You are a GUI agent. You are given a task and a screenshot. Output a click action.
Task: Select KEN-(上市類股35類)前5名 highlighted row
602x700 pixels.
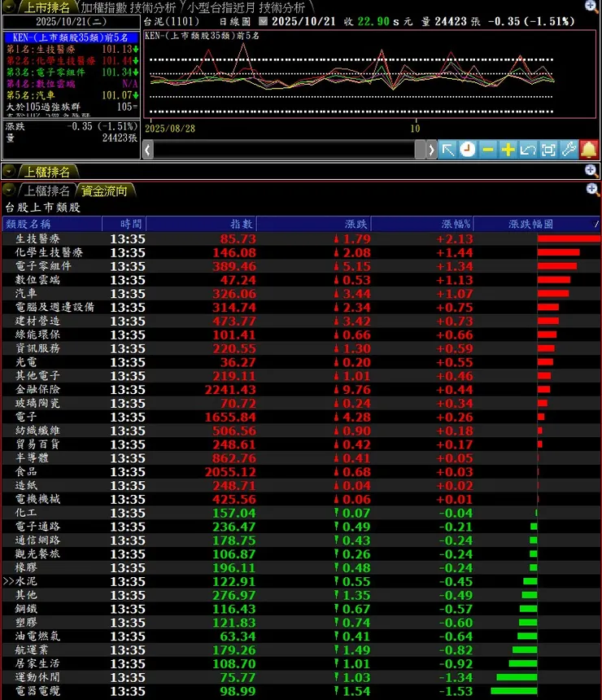(x=71, y=37)
